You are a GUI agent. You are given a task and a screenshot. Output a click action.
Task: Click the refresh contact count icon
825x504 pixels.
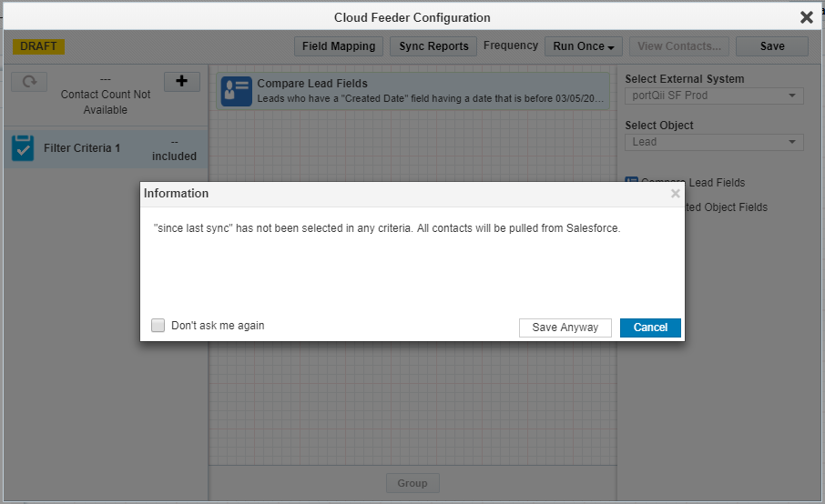[29, 82]
